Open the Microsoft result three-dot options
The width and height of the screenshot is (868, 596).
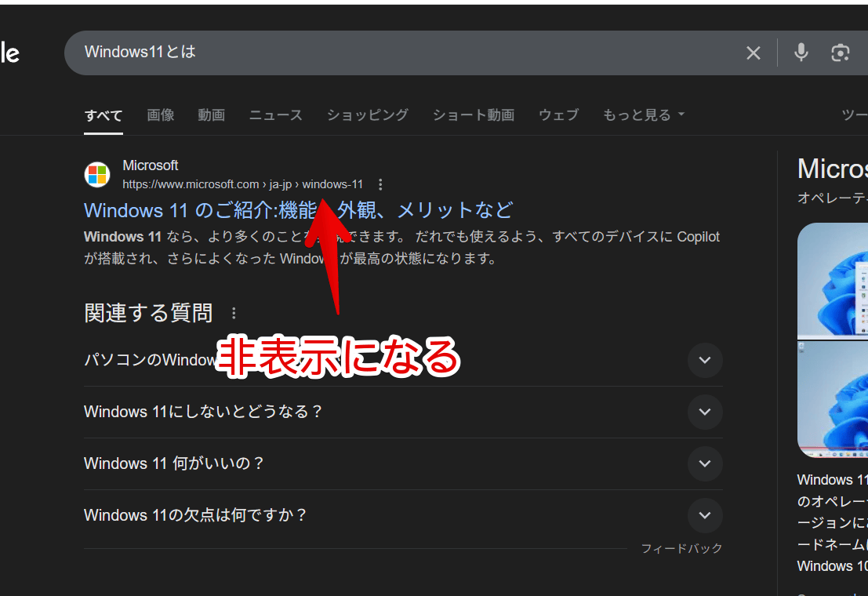380,184
